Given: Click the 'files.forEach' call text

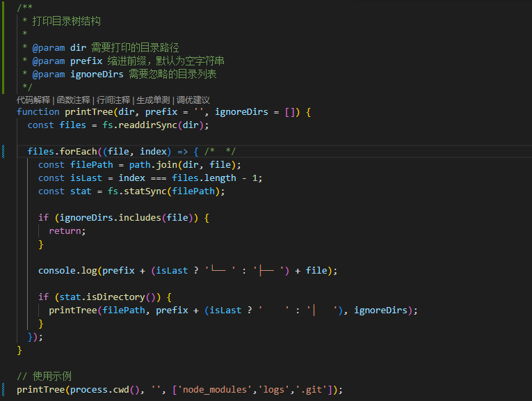Looking at the screenshot, I should tap(62, 152).
